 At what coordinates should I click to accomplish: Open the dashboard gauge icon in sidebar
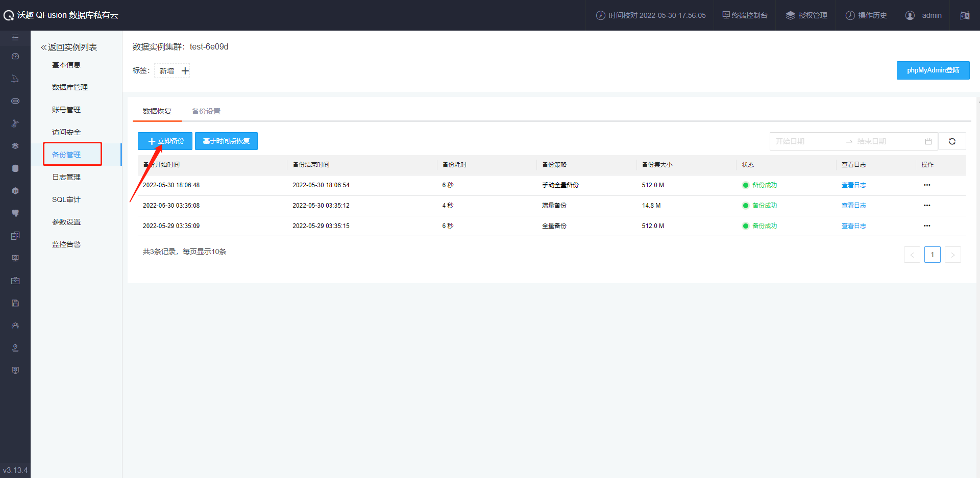tap(15, 56)
